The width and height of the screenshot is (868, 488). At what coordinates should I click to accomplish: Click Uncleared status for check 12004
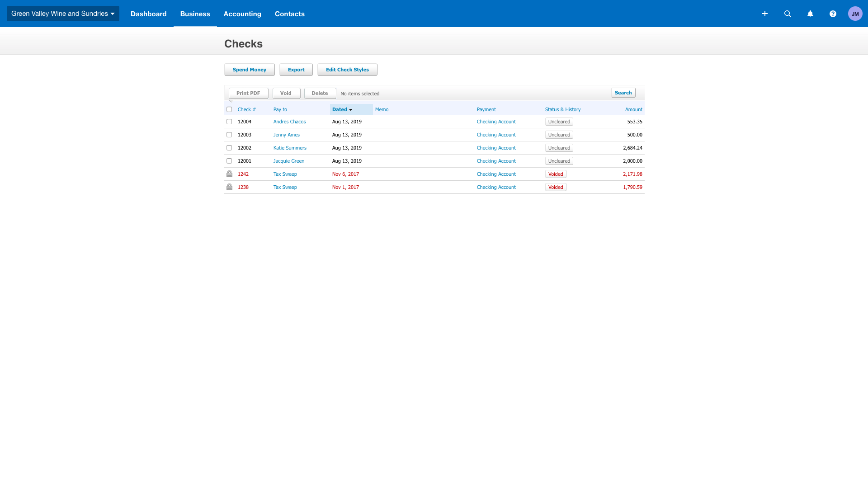(x=559, y=122)
